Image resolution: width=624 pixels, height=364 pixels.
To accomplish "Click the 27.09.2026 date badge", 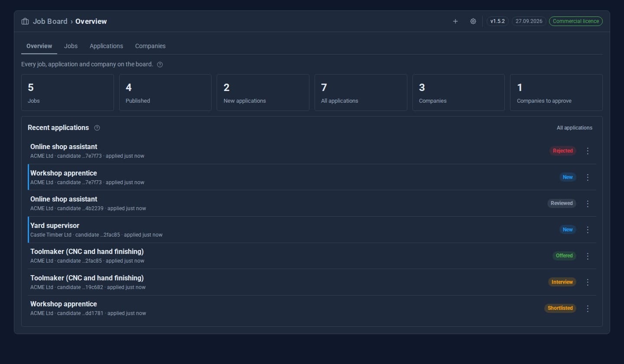I will pyautogui.click(x=529, y=21).
